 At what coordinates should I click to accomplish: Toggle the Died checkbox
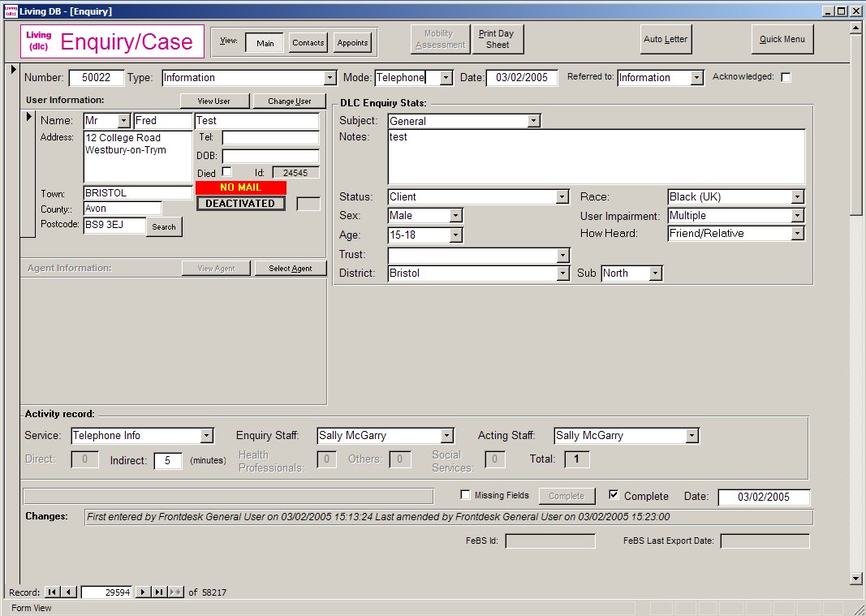click(227, 172)
